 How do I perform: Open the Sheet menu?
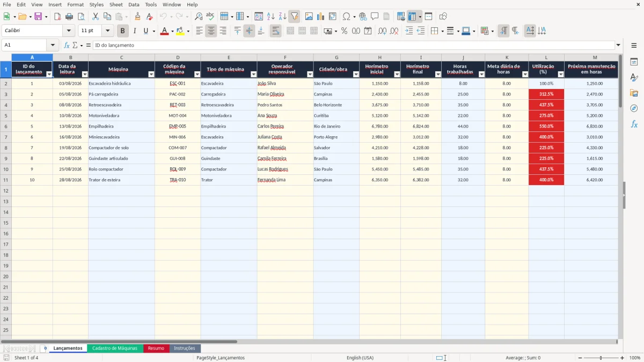coord(116,4)
